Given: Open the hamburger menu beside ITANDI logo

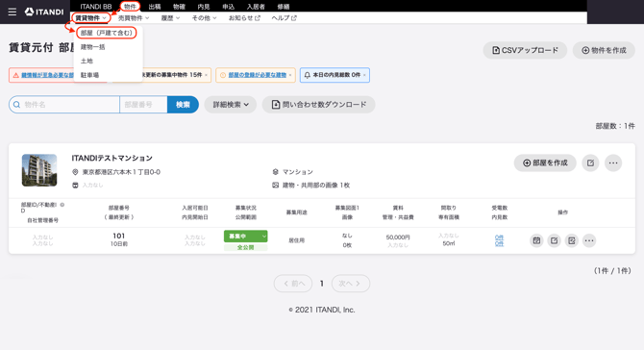Looking at the screenshot, I should [x=12, y=12].
